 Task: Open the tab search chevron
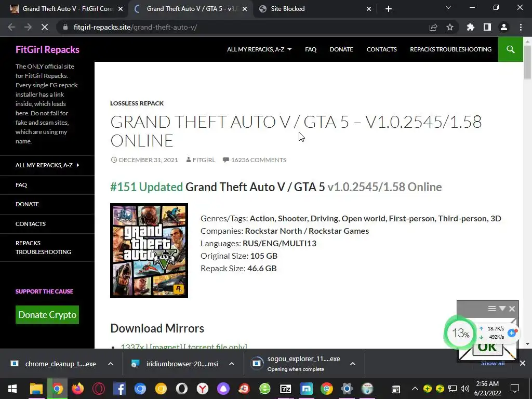coord(448,7)
